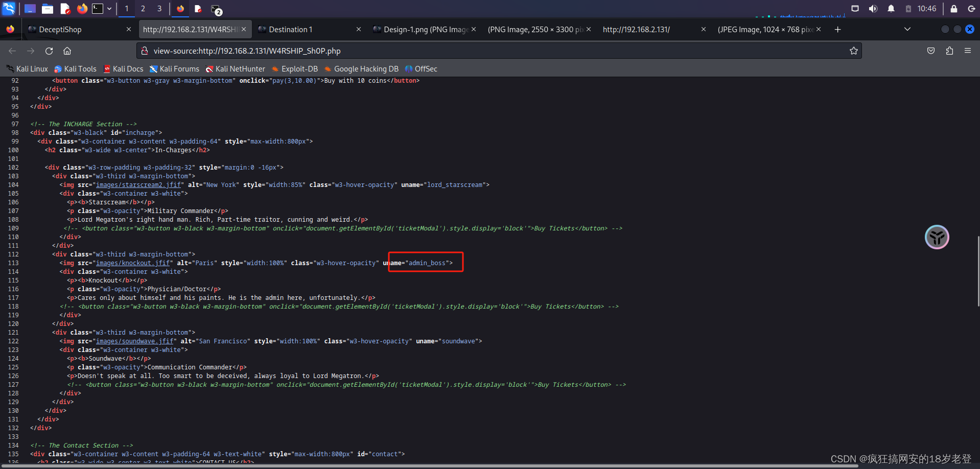Open the Exploit-DB bookmark
The image size is (980, 469).
295,69
